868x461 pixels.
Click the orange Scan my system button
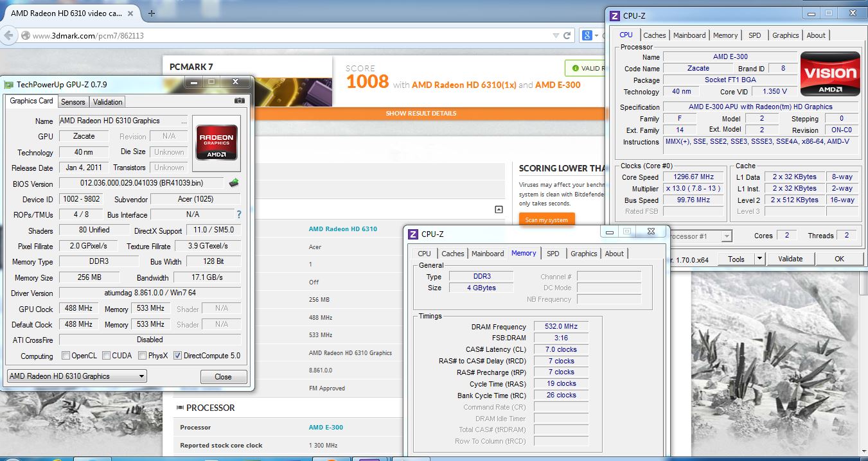tap(547, 220)
